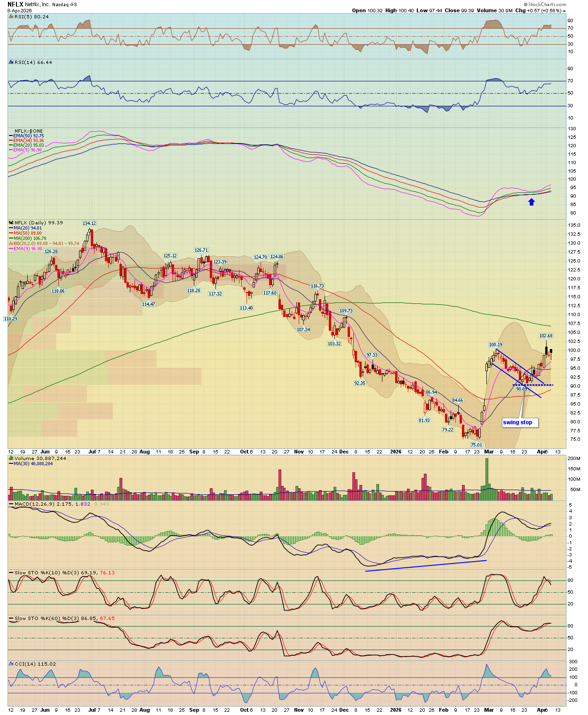Screen dimensions: 588x715
Task: Click the 109.73 price label
Action: tap(346, 311)
